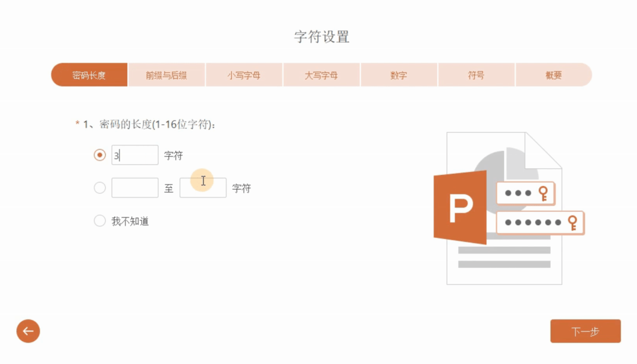Switch to the 密码长度 tab
Viewport: 637px width, 364px height.
tap(89, 75)
